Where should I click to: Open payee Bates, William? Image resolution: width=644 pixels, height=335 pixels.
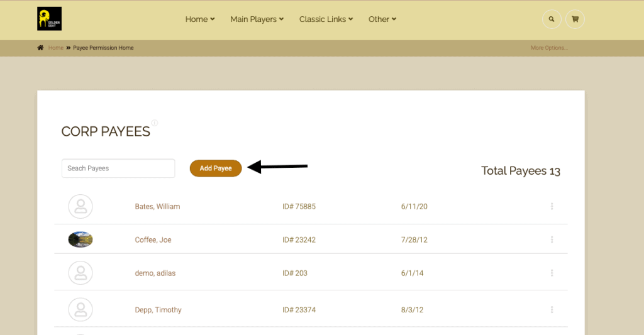157,207
